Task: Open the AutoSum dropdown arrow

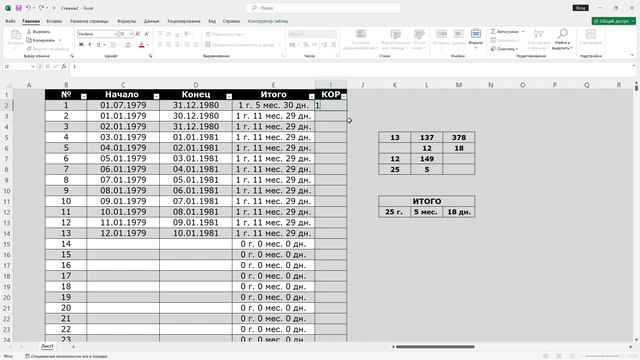Action: [x=523, y=31]
